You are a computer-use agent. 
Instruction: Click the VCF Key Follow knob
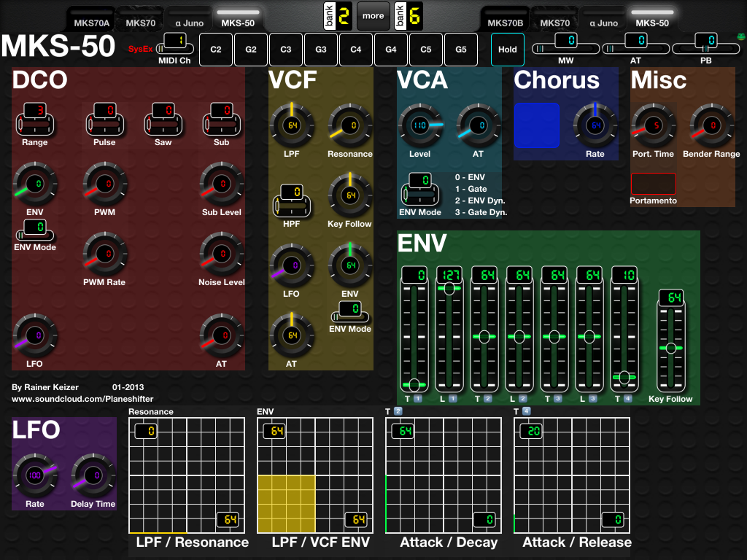350,195
